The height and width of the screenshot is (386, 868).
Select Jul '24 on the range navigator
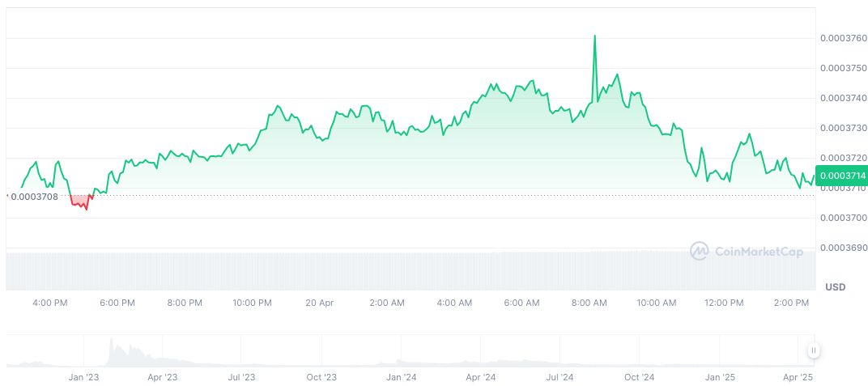click(560, 377)
